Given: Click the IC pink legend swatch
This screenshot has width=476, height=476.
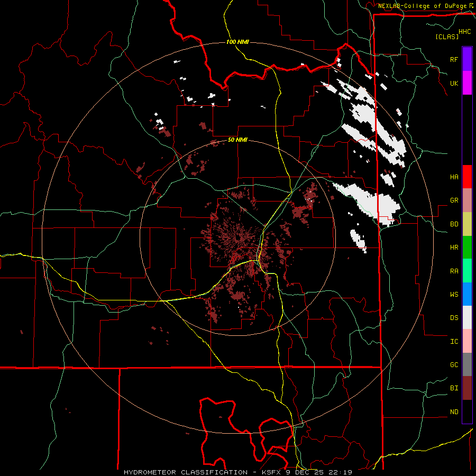Looking at the screenshot, I should pyautogui.click(x=467, y=341).
